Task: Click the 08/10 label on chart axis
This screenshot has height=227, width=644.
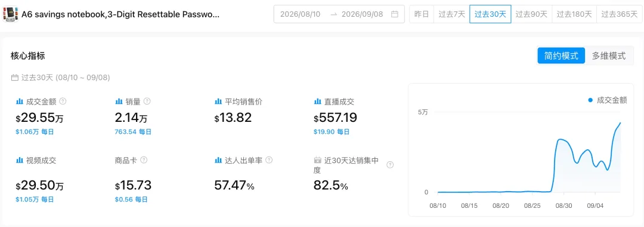Action: (x=438, y=205)
